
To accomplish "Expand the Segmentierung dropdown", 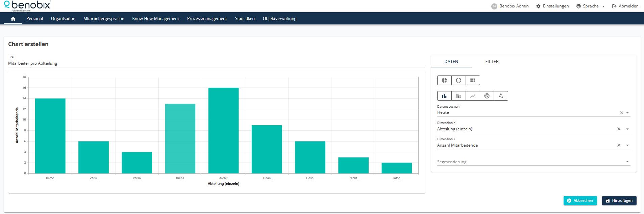I will [627, 162].
